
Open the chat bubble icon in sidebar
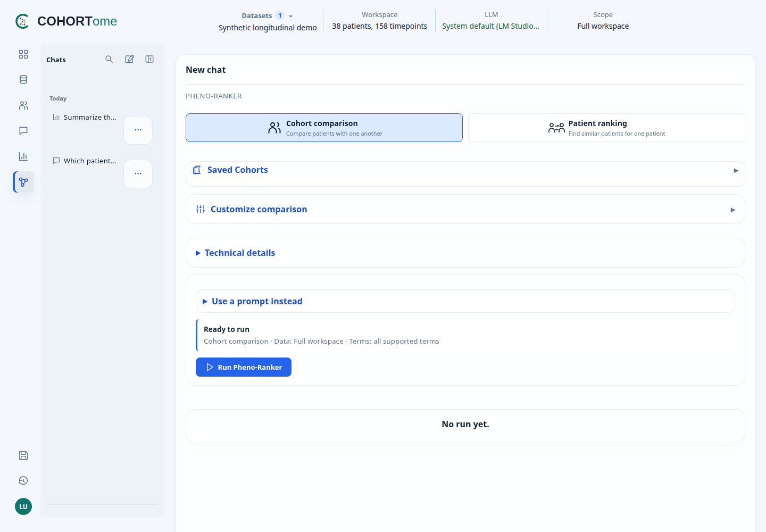(23, 131)
